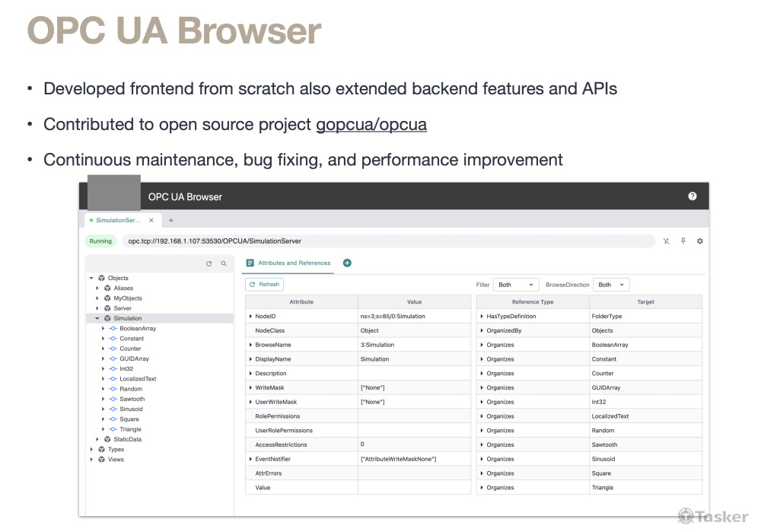Screen dimensions: 761x532
Task: Click the Refresh button
Action: point(264,285)
